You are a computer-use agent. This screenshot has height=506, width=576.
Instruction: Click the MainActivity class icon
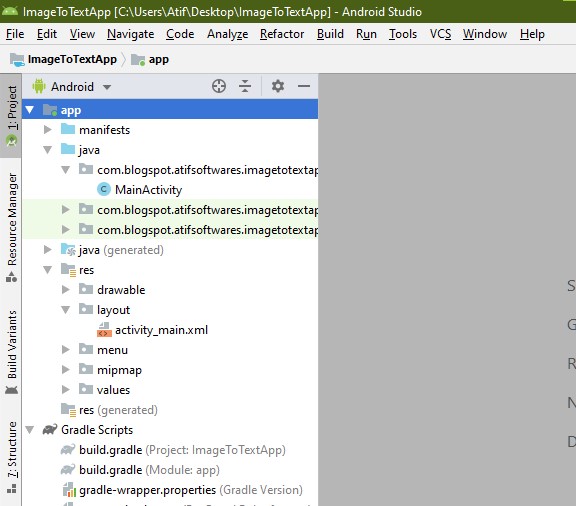104,190
